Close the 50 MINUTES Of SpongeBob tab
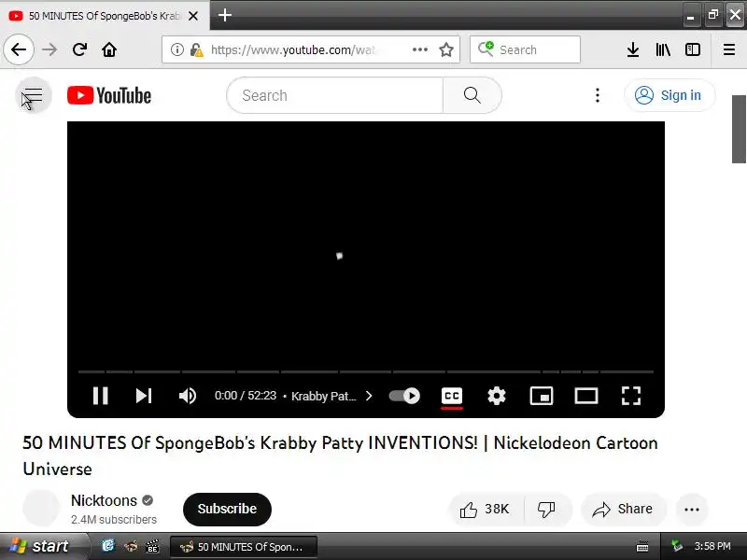This screenshot has height=560, width=747. (x=193, y=16)
